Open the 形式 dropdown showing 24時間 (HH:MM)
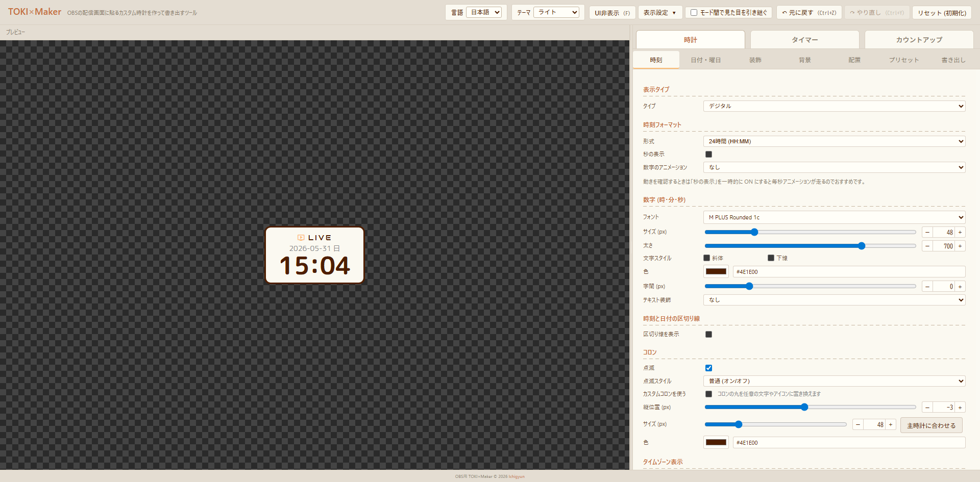 pos(834,141)
